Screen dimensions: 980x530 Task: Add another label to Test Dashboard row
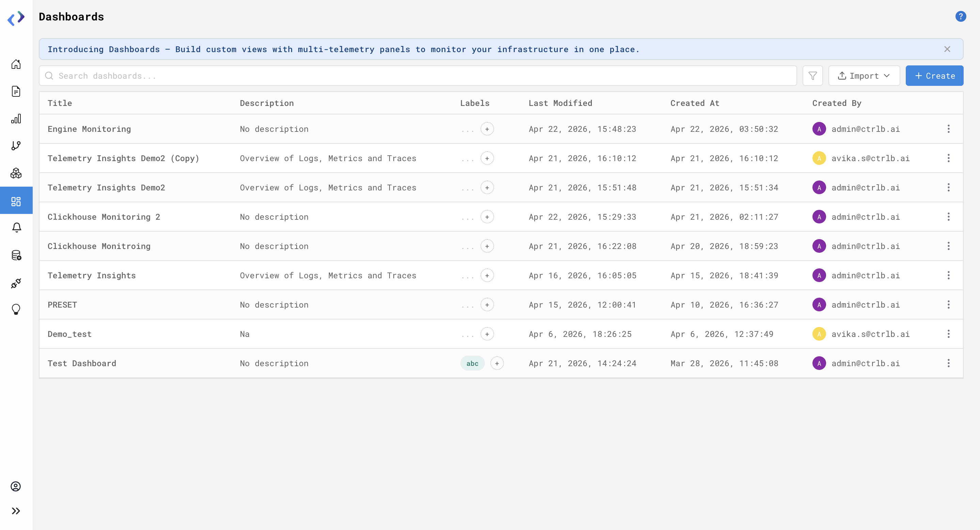point(497,363)
